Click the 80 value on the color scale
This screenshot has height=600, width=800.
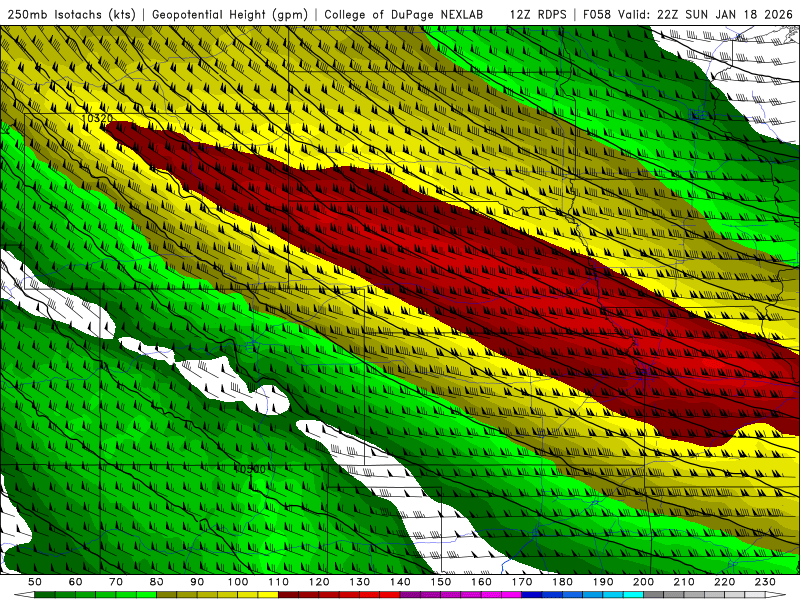(x=157, y=582)
